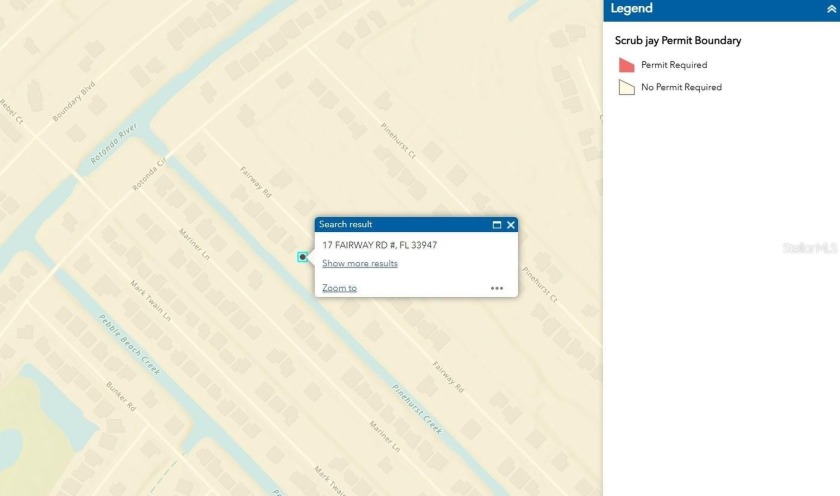840x496 pixels.
Task: Open the popup's three-dot more options menu
Action: (x=497, y=288)
